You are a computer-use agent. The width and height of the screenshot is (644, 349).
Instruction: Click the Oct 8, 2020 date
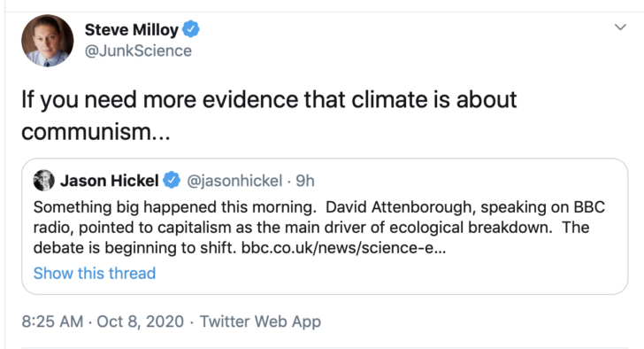click(140, 322)
